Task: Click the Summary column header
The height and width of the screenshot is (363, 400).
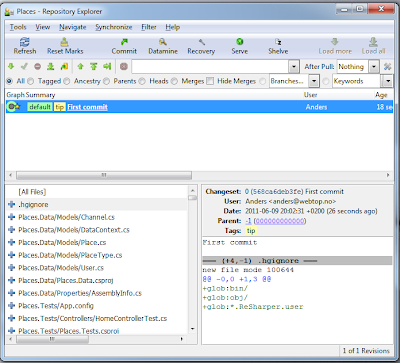Action: (40, 95)
